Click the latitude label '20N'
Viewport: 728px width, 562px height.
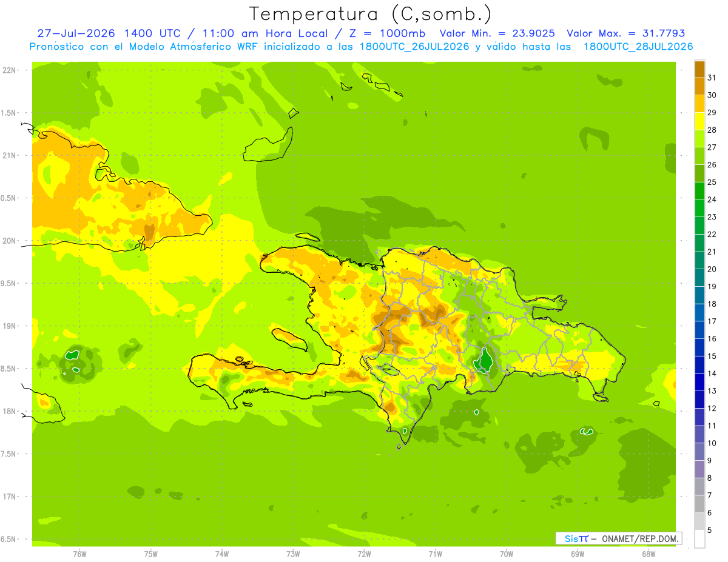9,241
